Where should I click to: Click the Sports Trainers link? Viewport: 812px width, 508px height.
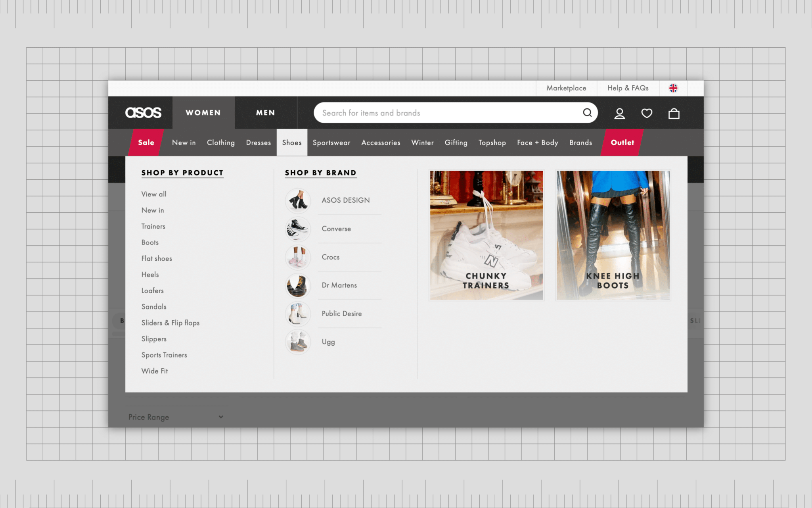pos(164,355)
